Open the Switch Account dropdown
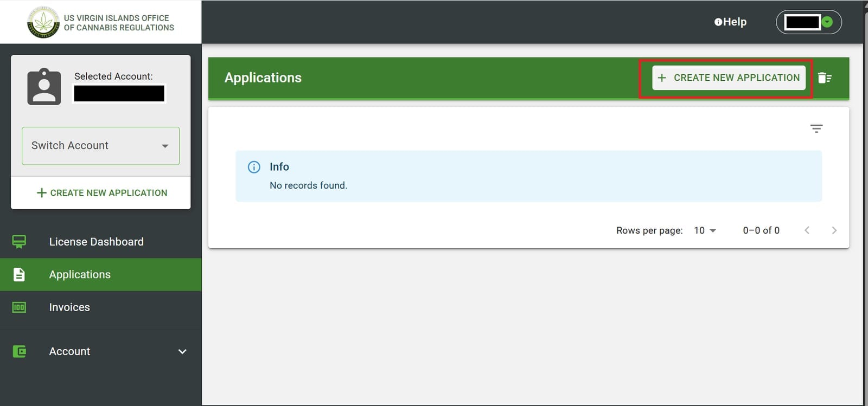The image size is (868, 406). click(100, 146)
